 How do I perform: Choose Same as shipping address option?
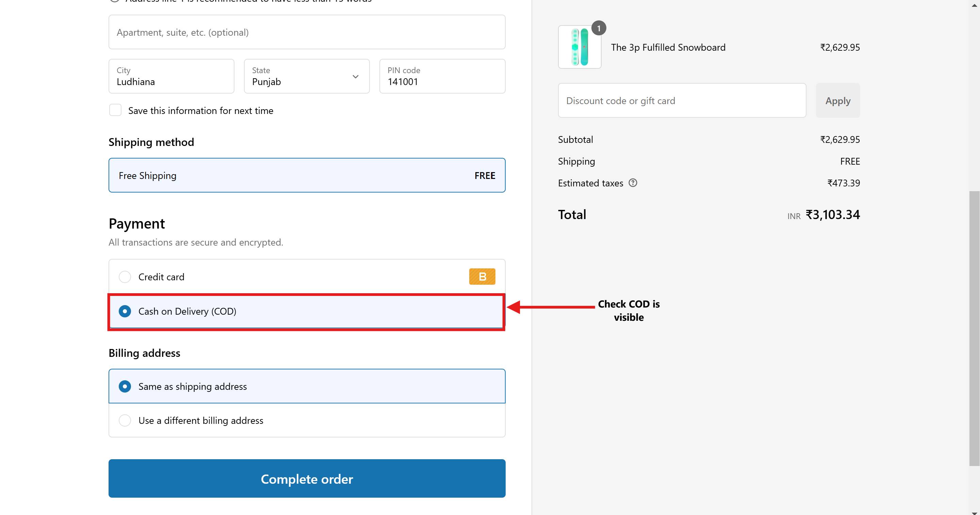coord(125,386)
